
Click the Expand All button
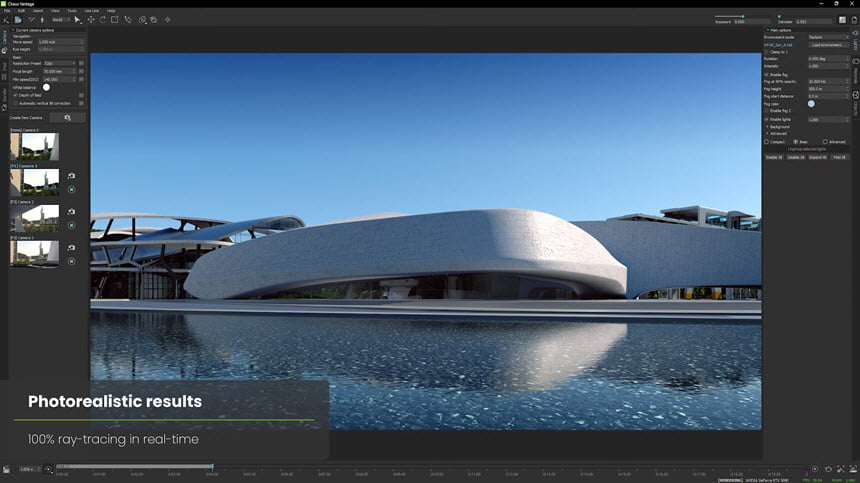(817, 157)
